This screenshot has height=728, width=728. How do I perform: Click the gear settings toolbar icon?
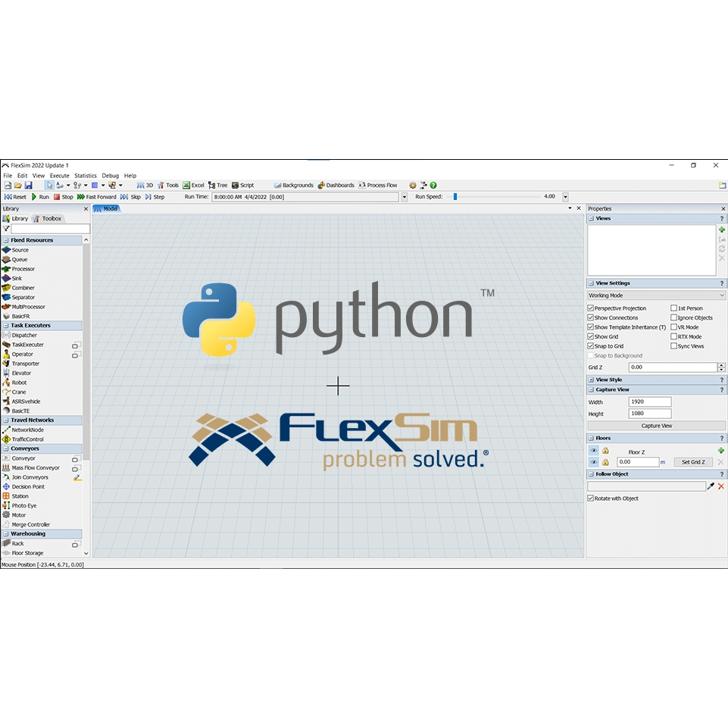coord(412,186)
